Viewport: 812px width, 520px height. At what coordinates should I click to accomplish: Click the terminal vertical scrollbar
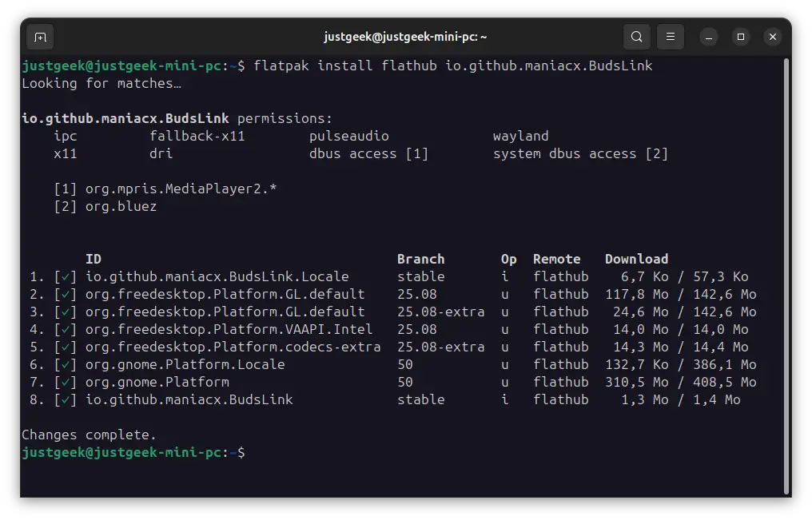[x=786, y=277]
